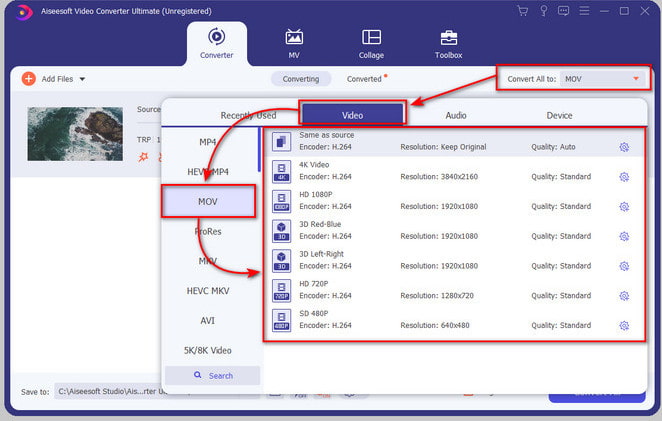This screenshot has width=662, height=421.
Task: Show the Converting list
Action: [x=301, y=79]
